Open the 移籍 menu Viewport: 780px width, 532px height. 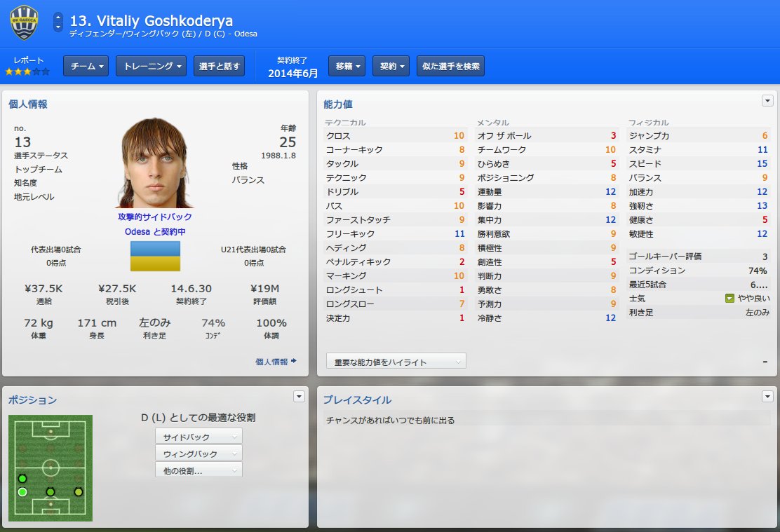click(347, 66)
